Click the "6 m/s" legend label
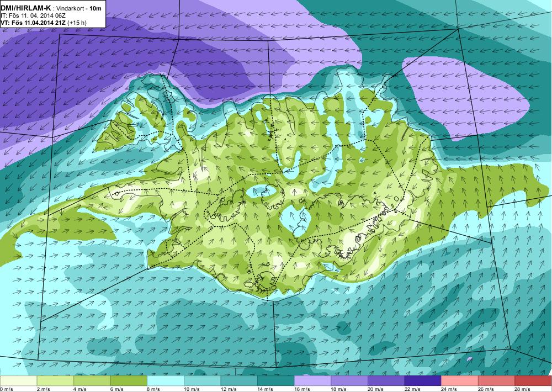The width and height of the screenshot is (552, 392). click(117, 389)
